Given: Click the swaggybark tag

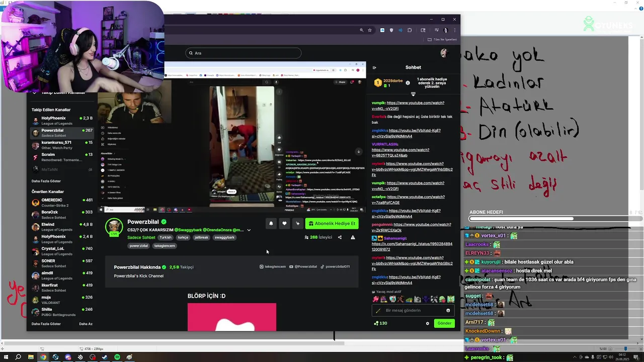Looking at the screenshot, I should 224,237.
